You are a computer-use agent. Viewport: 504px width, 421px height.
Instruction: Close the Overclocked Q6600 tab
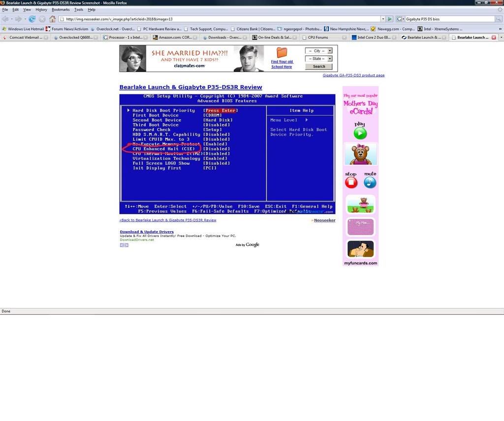coord(96,37)
